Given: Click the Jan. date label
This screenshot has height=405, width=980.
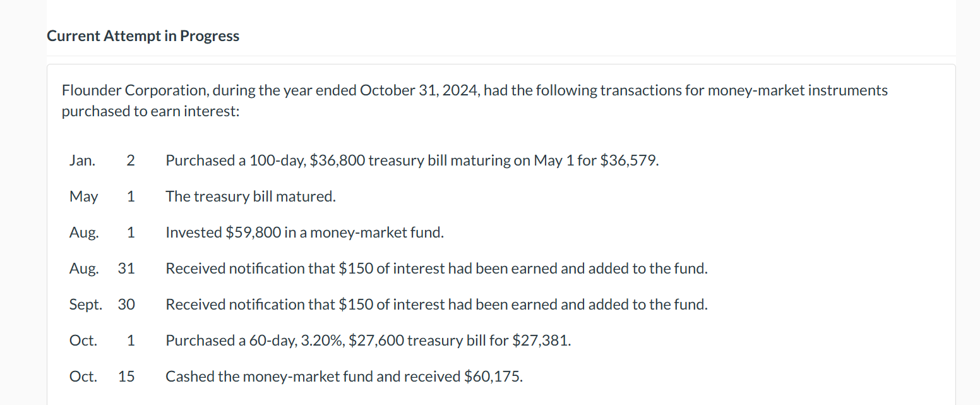Looking at the screenshot, I should 82,160.
